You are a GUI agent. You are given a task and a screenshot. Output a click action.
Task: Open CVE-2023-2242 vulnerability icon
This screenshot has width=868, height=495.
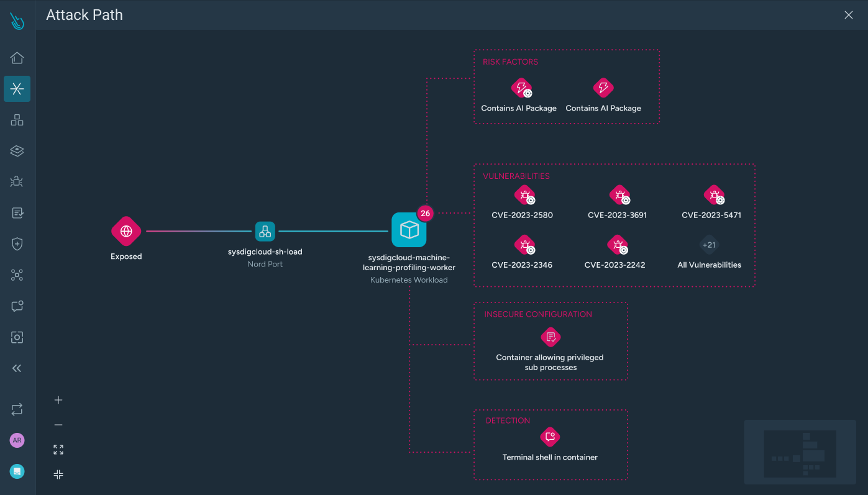617,245
